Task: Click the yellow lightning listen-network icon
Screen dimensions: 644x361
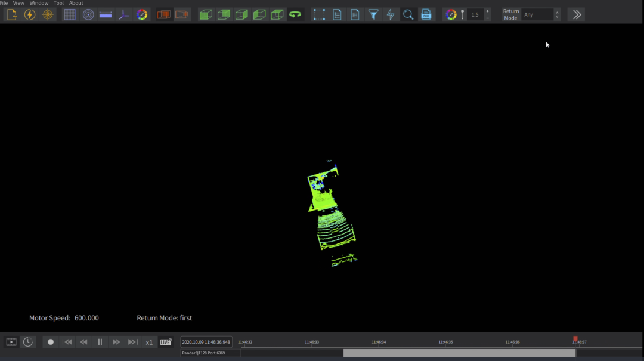Action: pos(30,15)
